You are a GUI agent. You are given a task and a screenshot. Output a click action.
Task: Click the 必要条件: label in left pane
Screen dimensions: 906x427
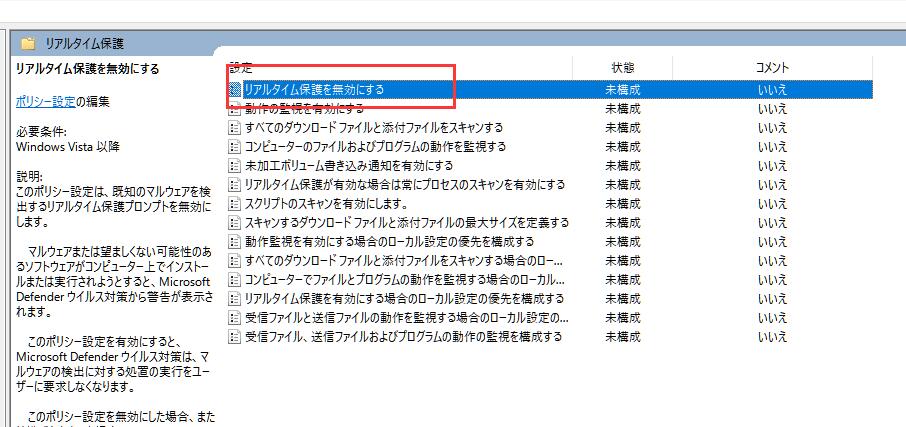coord(42,133)
